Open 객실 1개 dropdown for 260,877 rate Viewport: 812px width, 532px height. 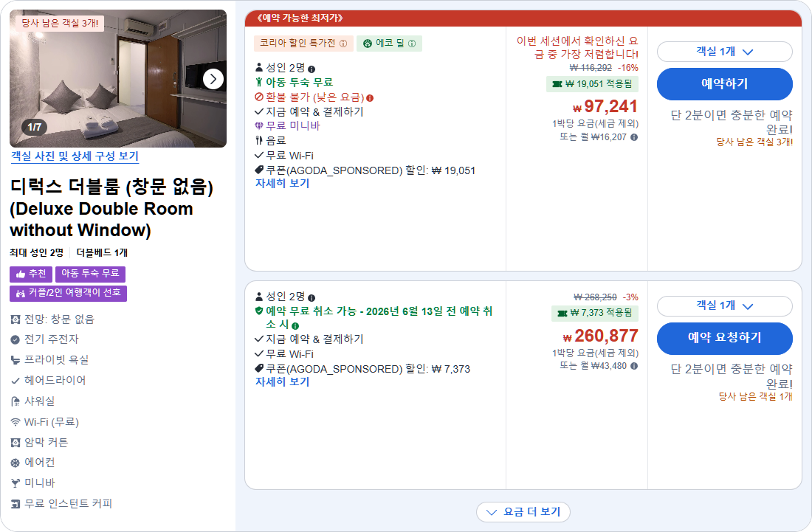pyautogui.click(x=724, y=306)
